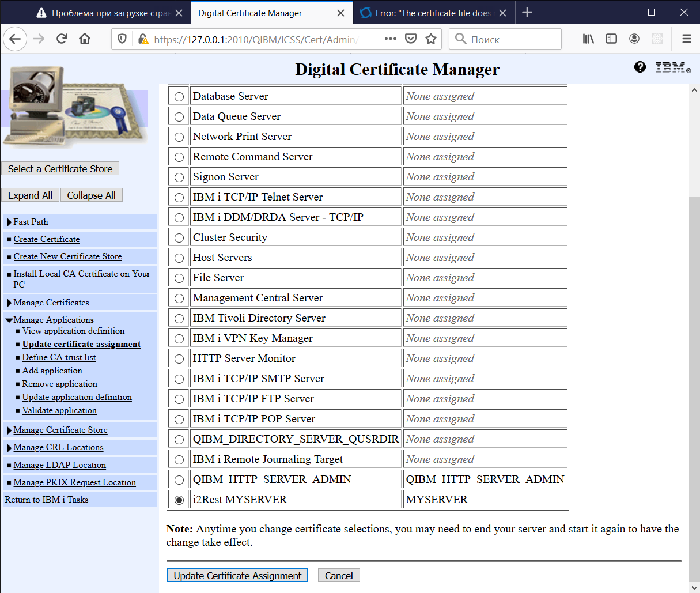Open the Create New Certificate Store link
The height and width of the screenshot is (593, 700).
tap(67, 256)
